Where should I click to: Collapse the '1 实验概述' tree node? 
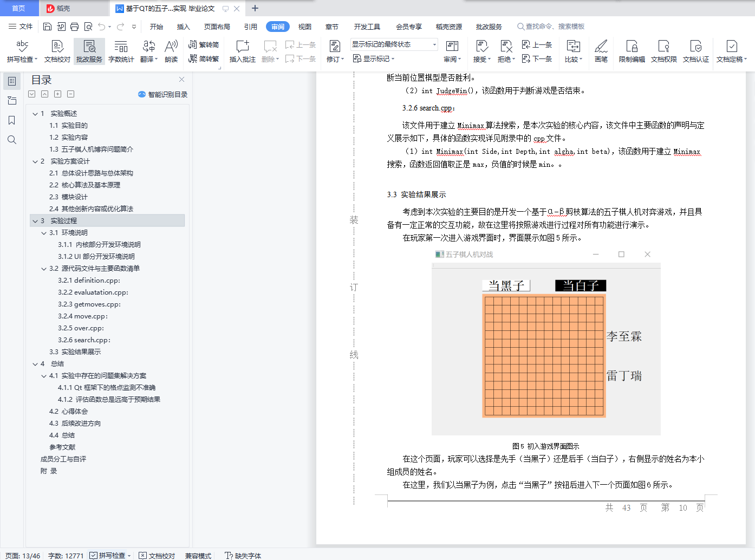pos(35,114)
